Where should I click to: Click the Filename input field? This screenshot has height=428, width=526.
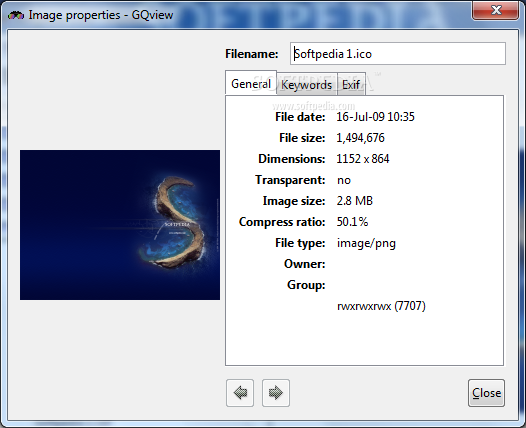398,54
